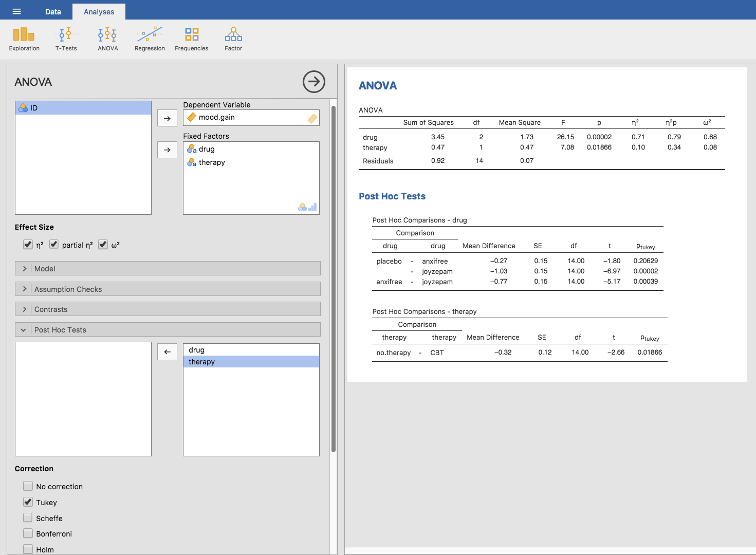Open the T-Tests analyses menu
This screenshot has width=756, height=555.
pos(66,40)
